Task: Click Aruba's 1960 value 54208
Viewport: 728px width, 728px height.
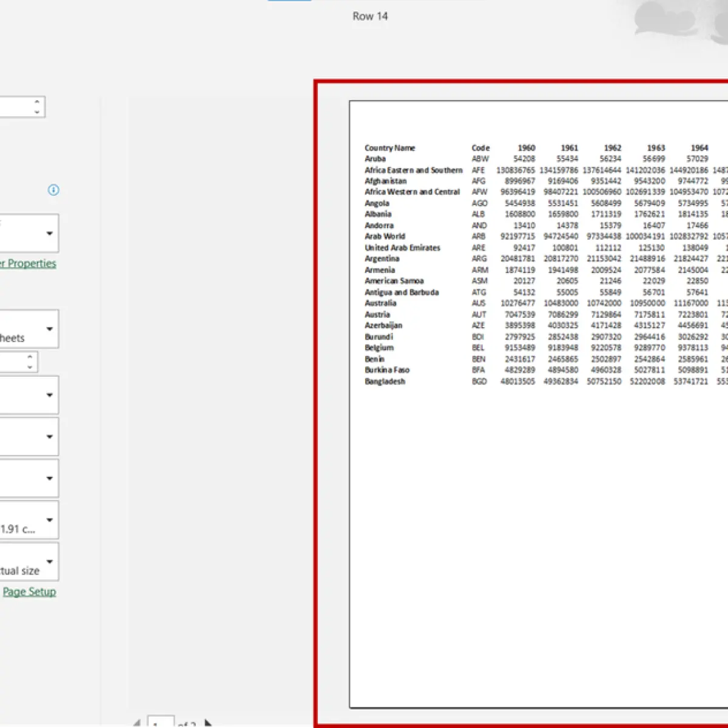Action: 524,159
